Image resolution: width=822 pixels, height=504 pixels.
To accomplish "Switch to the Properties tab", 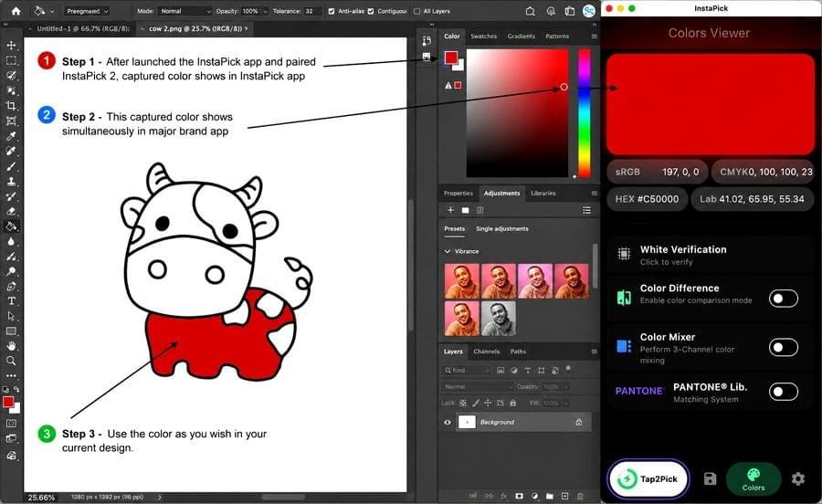I will tap(458, 194).
